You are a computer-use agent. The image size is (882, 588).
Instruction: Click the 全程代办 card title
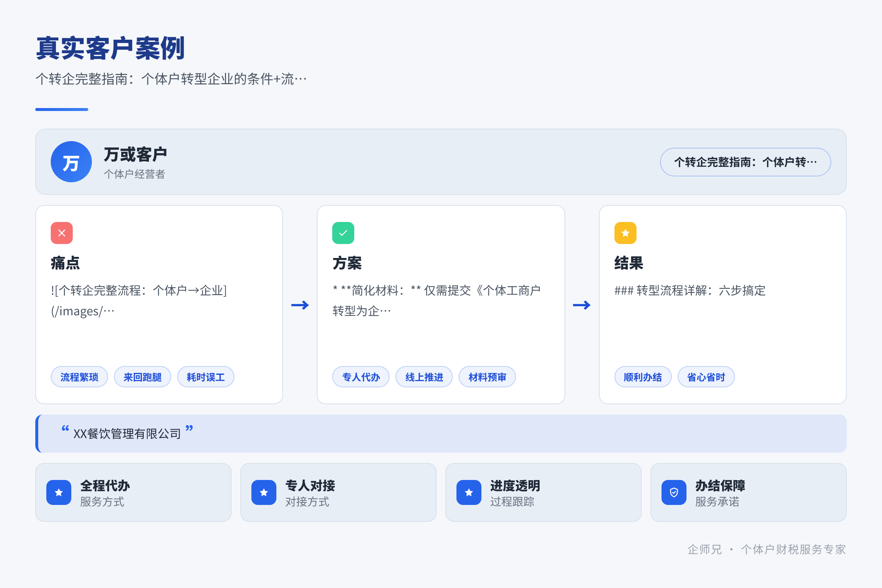(x=105, y=485)
